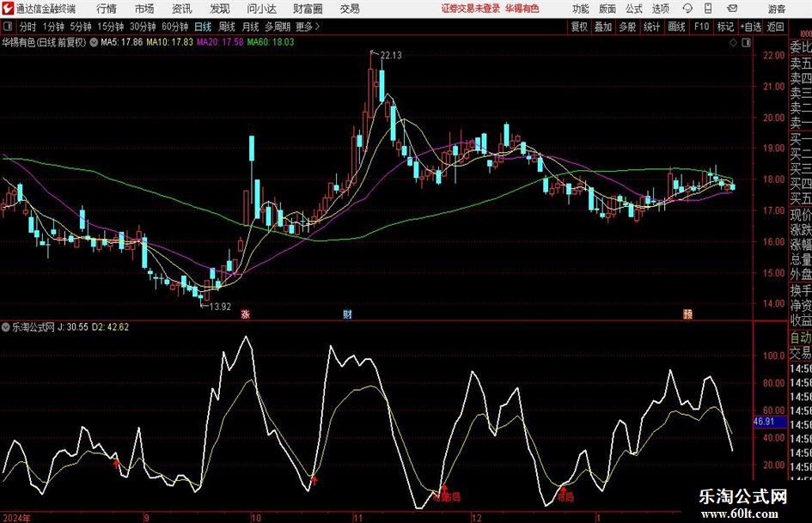
Task: Open circle icon beside 乐淘公式网 indicator
Action: coord(6,327)
